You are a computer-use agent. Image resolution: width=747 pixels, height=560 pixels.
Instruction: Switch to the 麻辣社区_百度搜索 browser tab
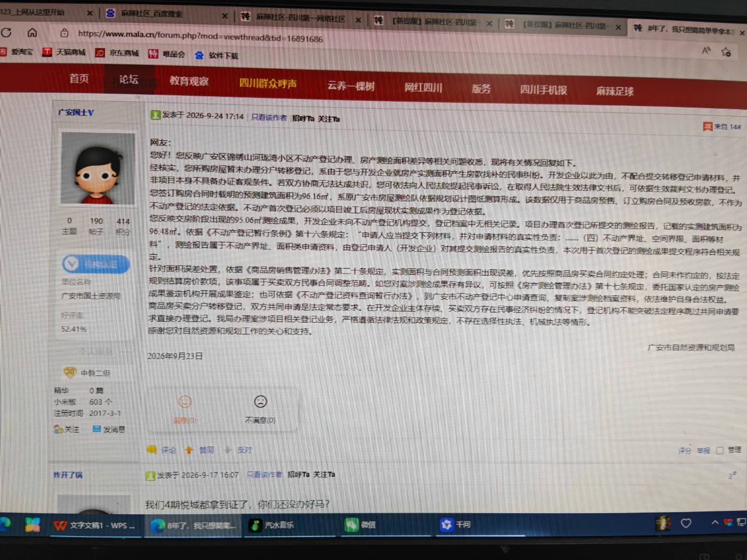pos(152,13)
